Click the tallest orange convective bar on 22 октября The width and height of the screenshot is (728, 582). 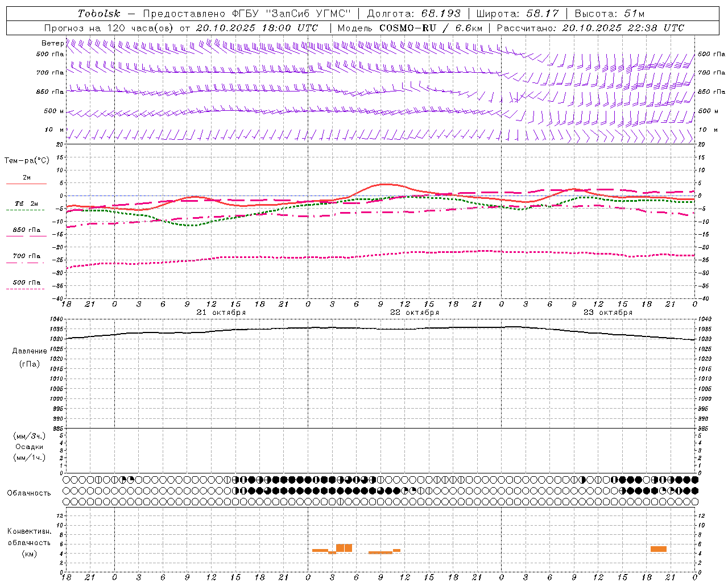point(344,548)
